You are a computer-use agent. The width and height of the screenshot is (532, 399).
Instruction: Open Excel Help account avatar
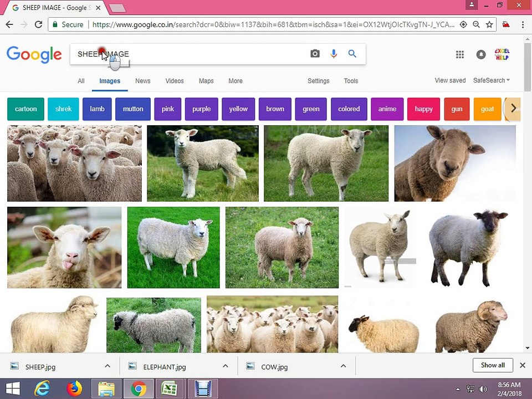[x=502, y=54]
